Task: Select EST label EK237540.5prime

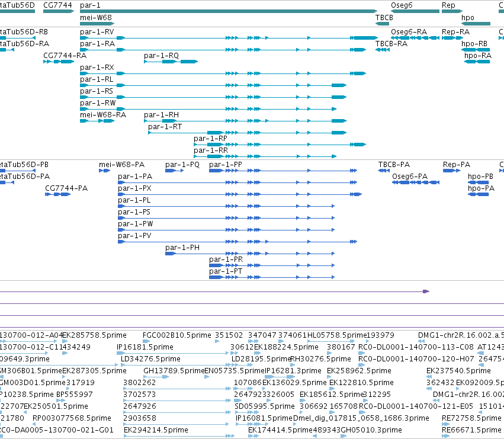Action: (458, 371)
